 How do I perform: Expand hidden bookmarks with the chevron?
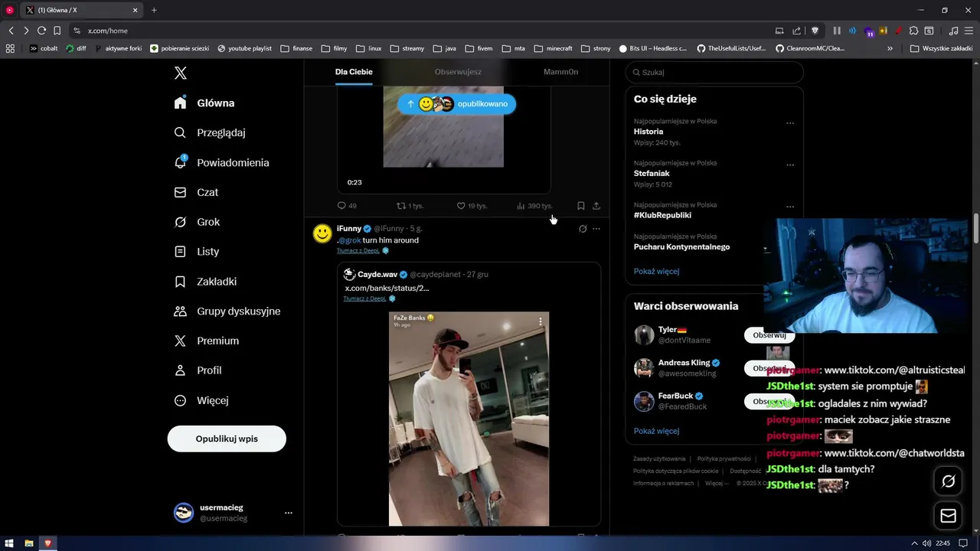pyautogui.click(x=890, y=48)
